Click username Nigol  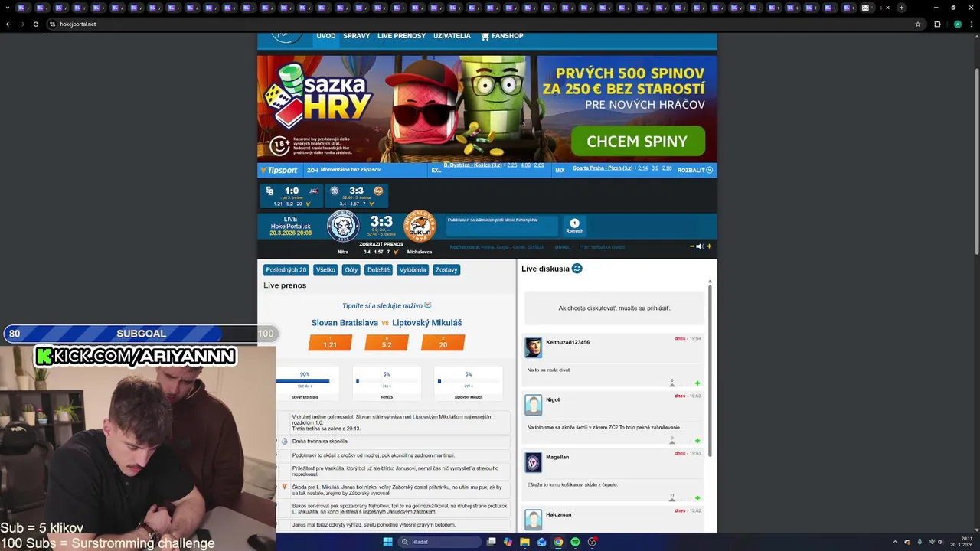click(553, 399)
